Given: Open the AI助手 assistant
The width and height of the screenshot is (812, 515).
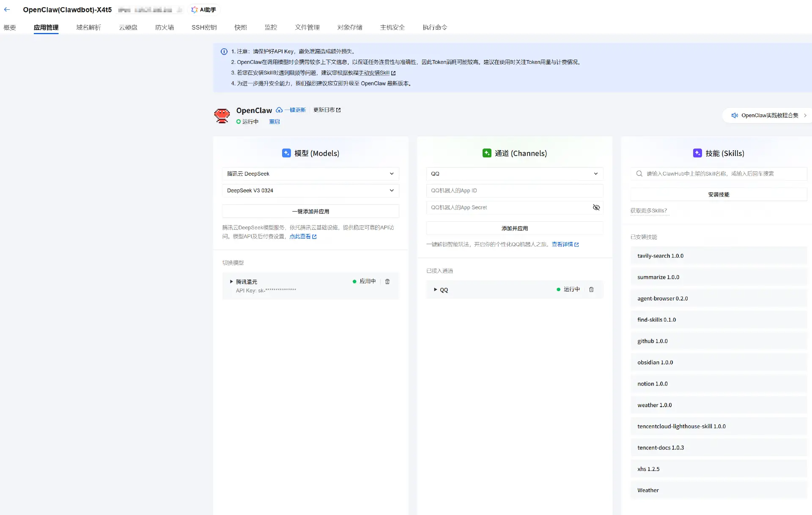Looking at the screenshot, I should pos(203,9).
